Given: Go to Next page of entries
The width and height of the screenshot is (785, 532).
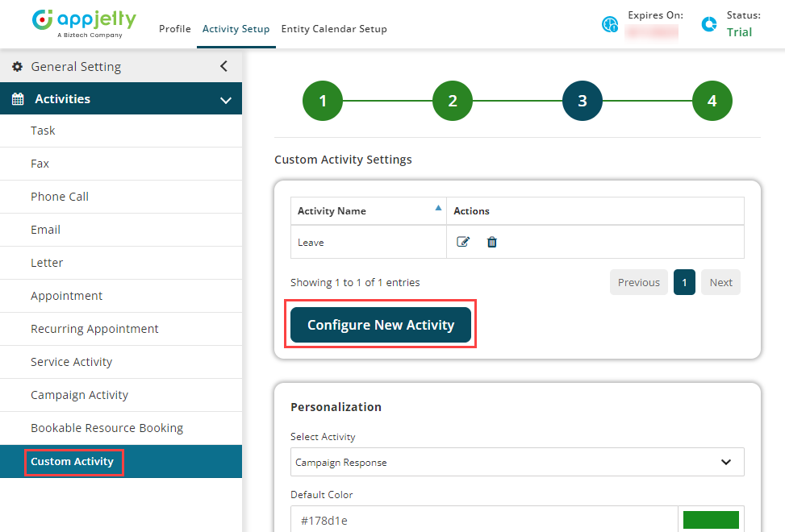Looking at the screenshot, I should (x=720, y=282).
